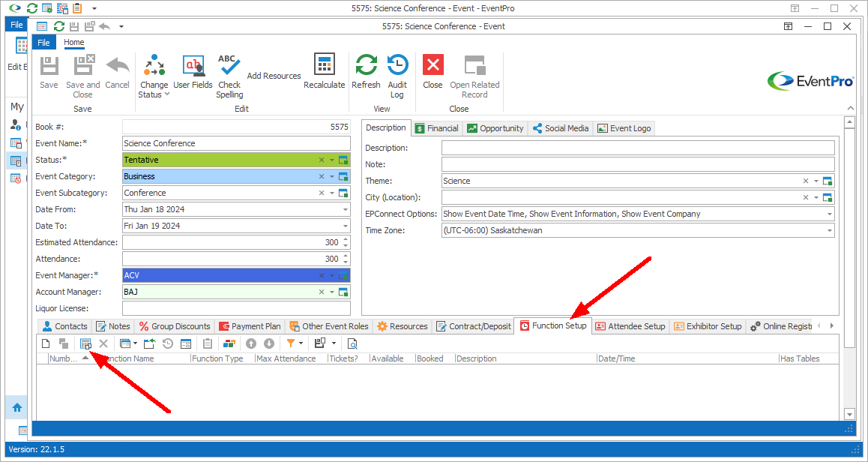Viewport: 868px width, 462px height.
Task: Click the duplicate function icon in Function Setup toolbar
Action: [x=64, y=344]
